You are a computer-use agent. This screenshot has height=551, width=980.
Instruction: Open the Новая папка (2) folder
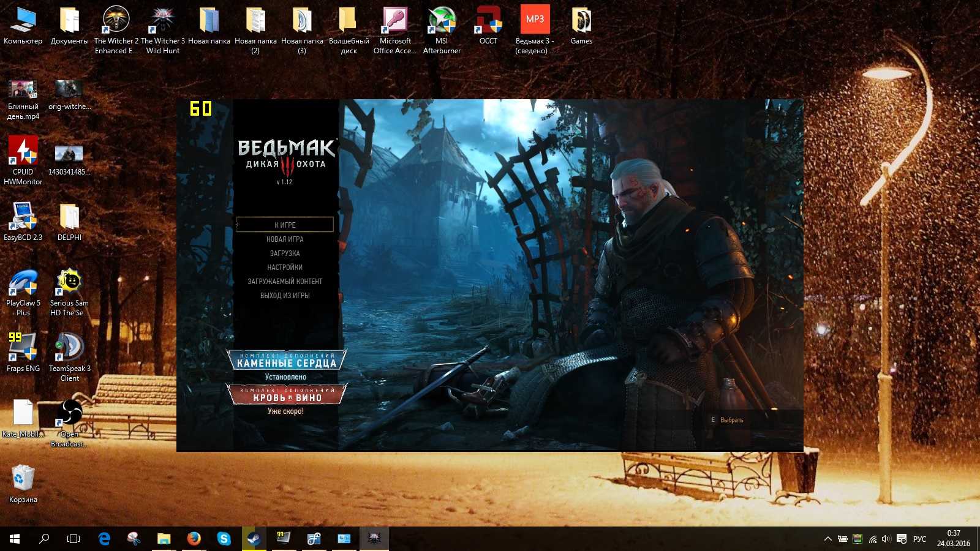pyautogui.click(x=255, y=30)
